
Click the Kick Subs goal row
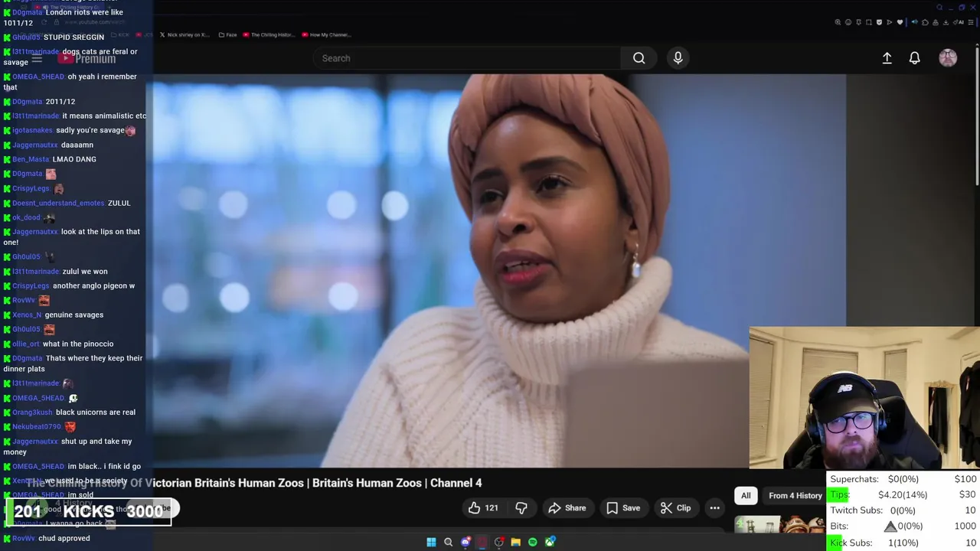[903, 543]
